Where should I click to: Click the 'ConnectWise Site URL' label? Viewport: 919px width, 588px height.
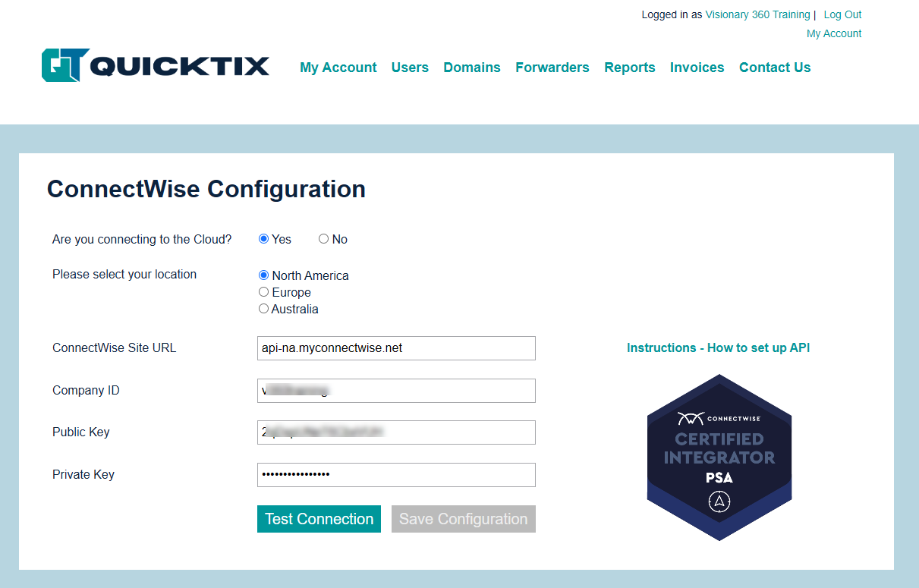(x=114, y=347)
